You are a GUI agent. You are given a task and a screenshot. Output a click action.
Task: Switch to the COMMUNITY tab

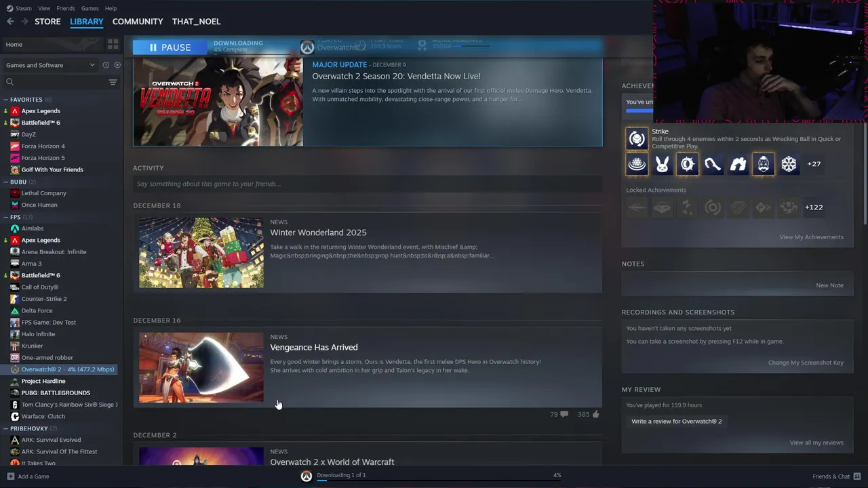(138, 22)
